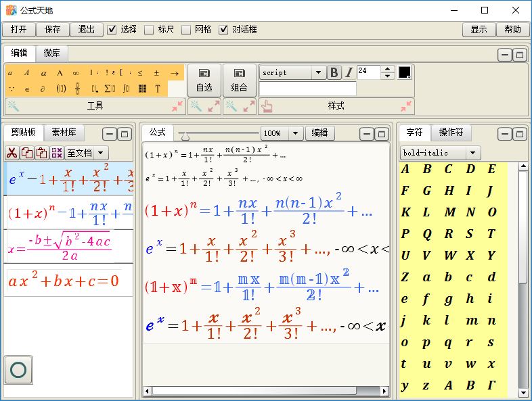This screenshot has width=532, height=401.
Task: Collapse the 工具 panel with pink arrows
Action: [177, 106]
